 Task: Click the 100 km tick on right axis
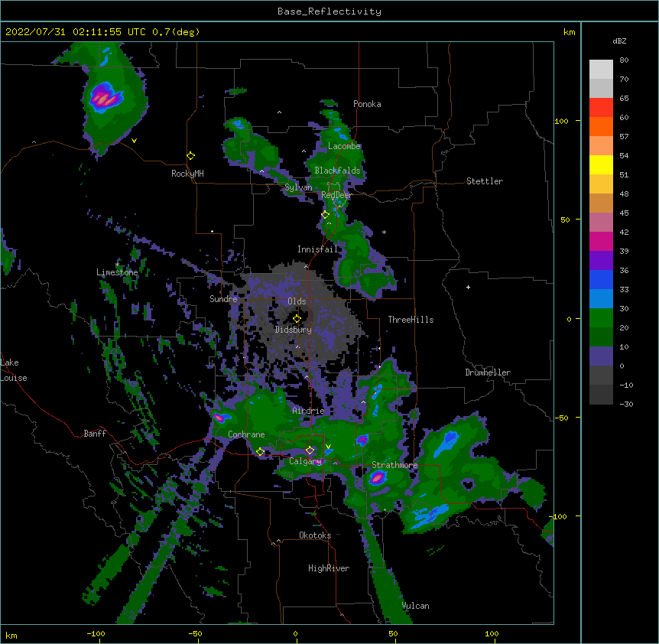[561, 121]
